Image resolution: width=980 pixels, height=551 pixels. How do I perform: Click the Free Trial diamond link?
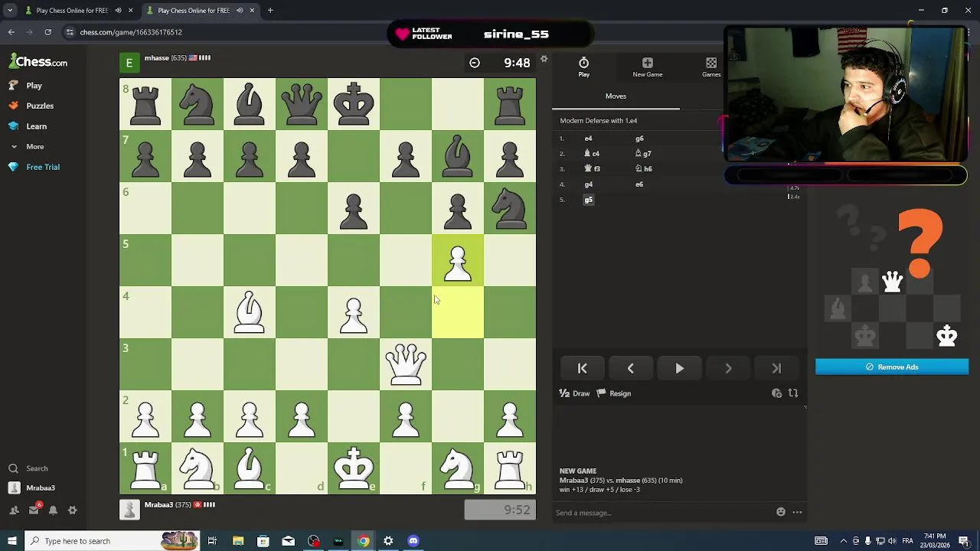click(34, 167)
